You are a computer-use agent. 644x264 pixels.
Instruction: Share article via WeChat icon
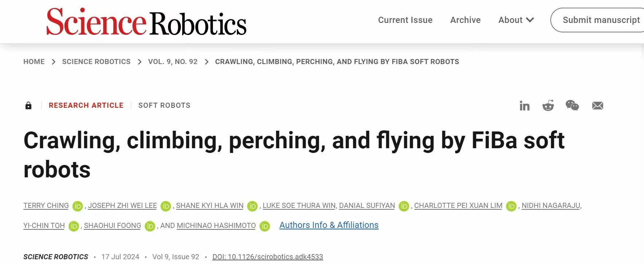click(x=572, y=106)
